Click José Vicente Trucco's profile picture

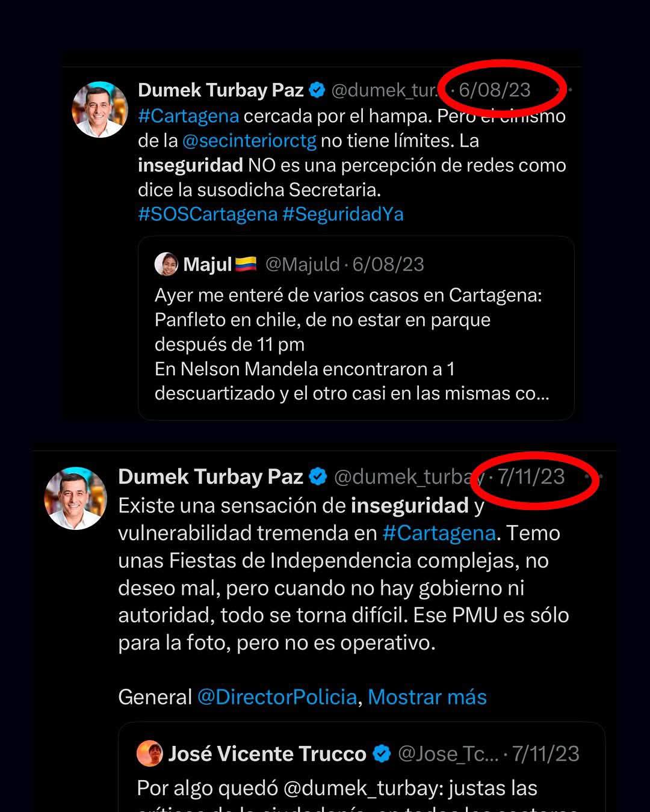(149, 754)
